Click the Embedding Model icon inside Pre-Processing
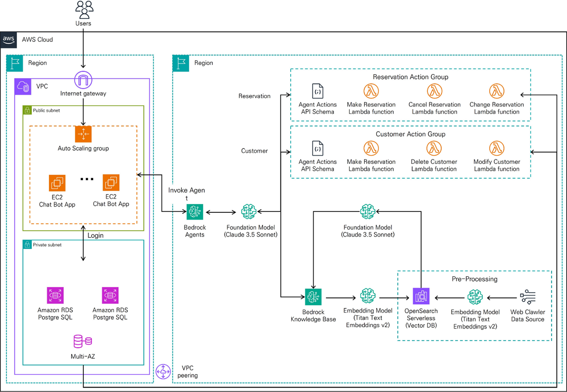 click(475, 297)
